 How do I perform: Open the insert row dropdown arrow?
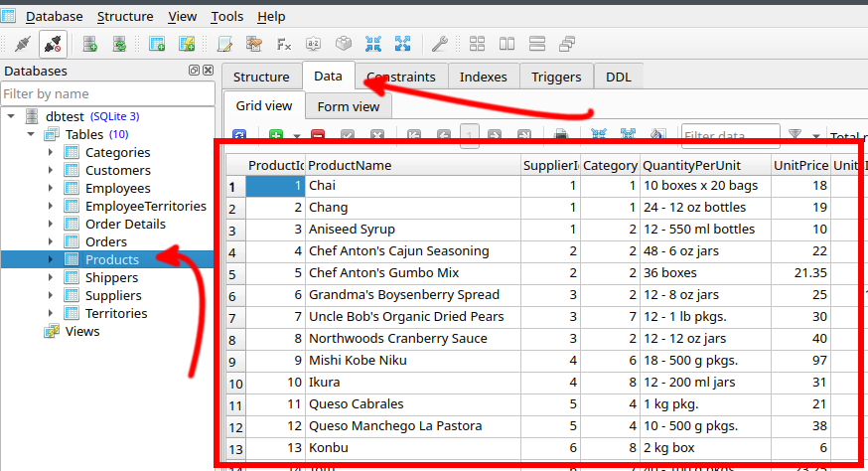pos(296,136)
